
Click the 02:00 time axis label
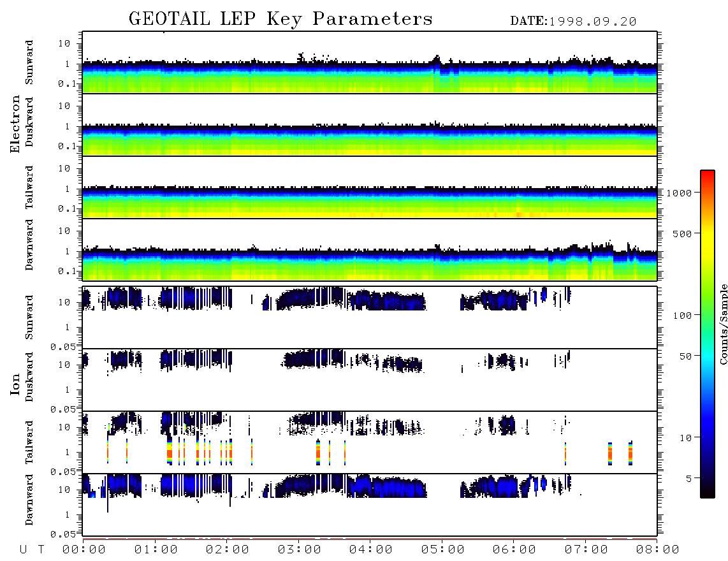(228, 550)
